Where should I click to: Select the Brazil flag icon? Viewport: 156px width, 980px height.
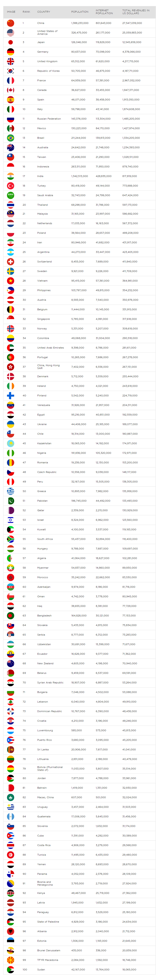[11, 138]
